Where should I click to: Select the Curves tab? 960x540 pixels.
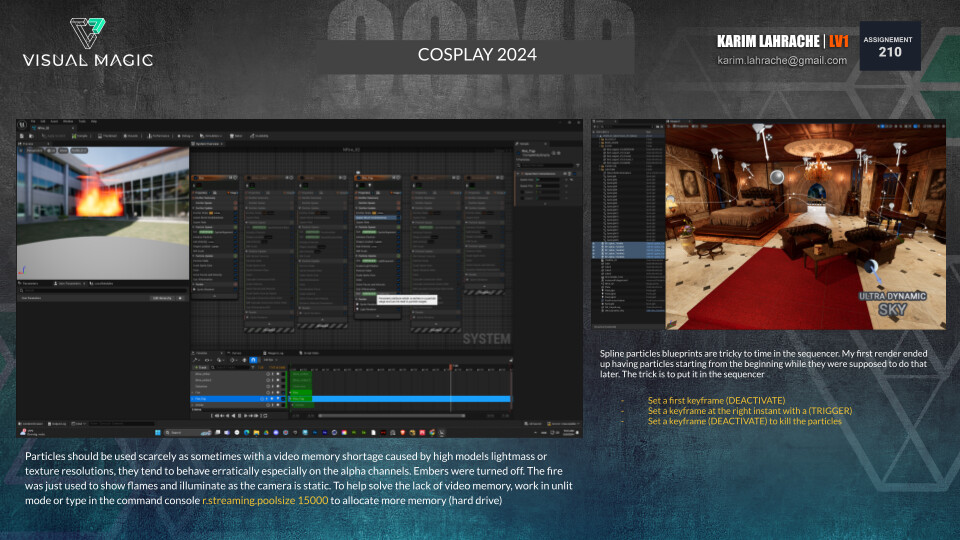point(236,353)
